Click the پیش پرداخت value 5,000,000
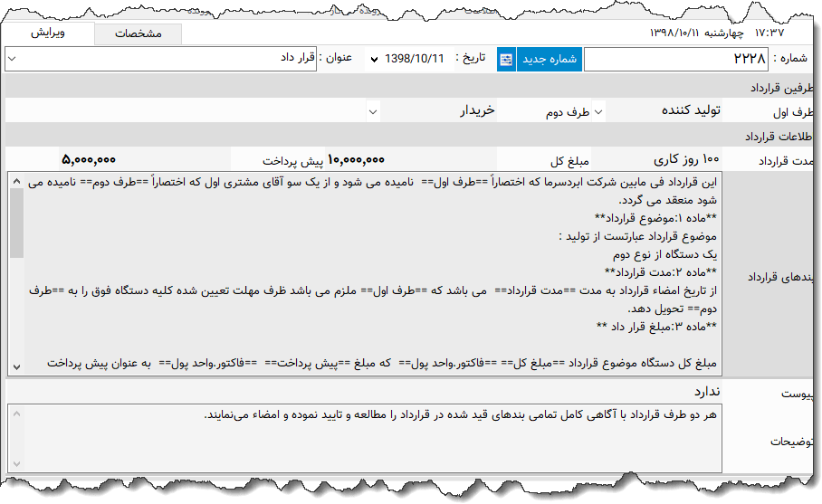Screen dimensions: 822x504 coord(89,159)
